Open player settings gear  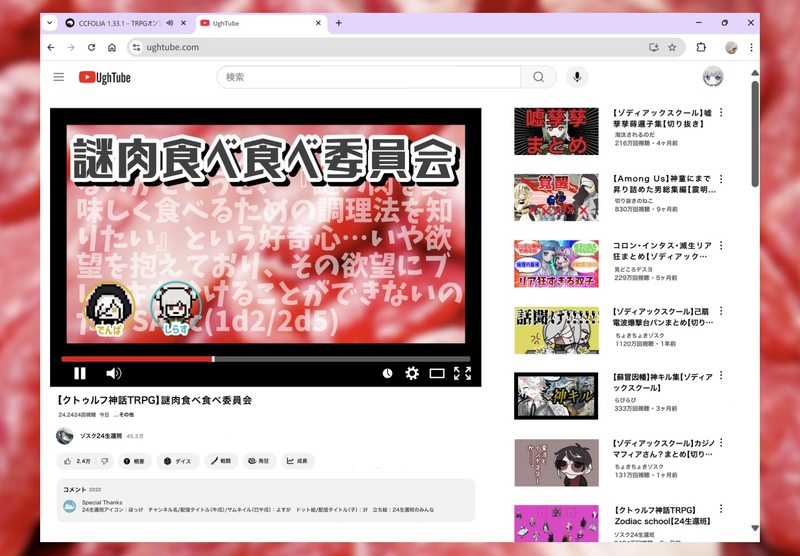pos(412,373)
